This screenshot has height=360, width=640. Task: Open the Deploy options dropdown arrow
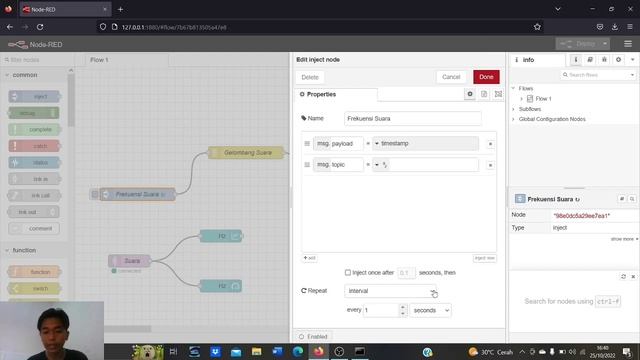(605, 44)
